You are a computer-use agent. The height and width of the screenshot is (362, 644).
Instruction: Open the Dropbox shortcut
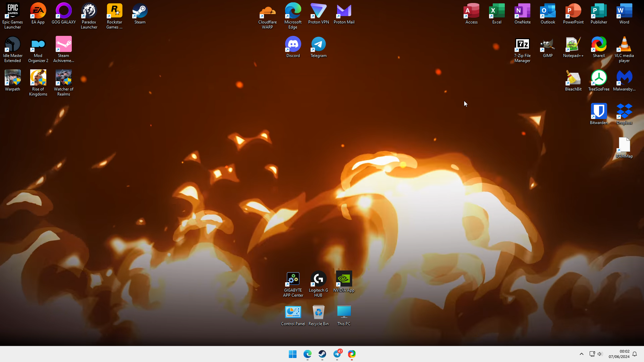pyautogui.click(x=625, y=114)
